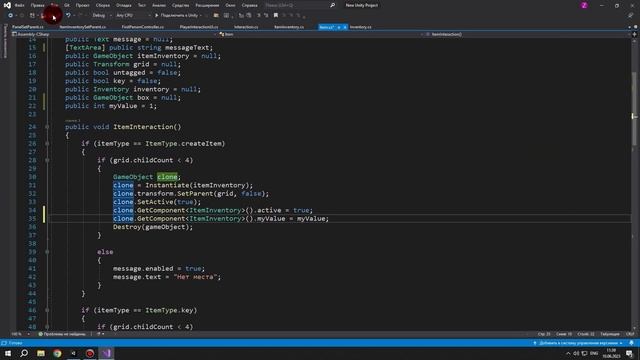Open the Debug configuration dropdown
Screen dimensions: 640x360
point(101,16)
